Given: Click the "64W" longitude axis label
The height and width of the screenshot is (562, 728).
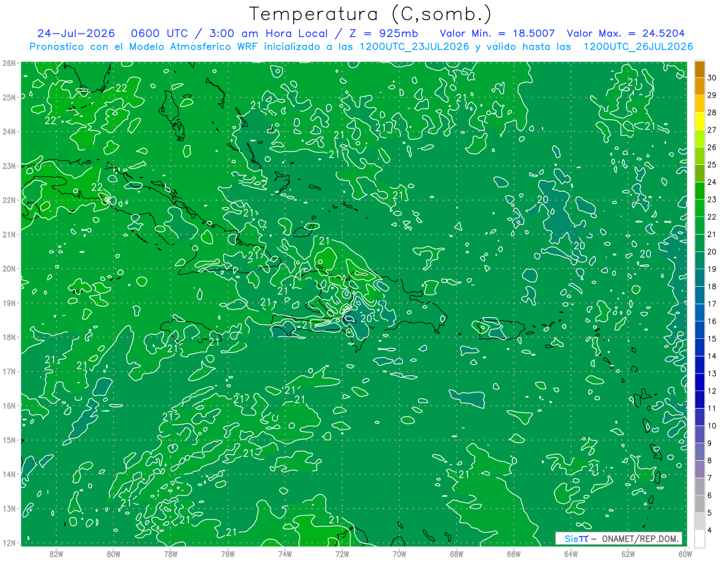Looking at the screenshot, I should click(571, 554).
